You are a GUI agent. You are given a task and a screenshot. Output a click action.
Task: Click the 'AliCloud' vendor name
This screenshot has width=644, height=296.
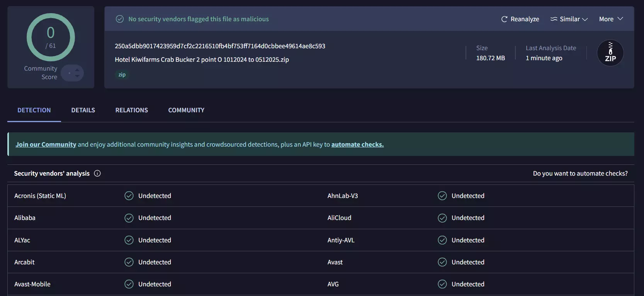pos(339,218)
